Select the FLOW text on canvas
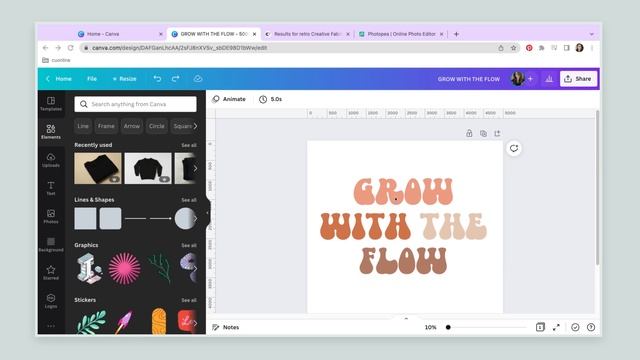Screen dimensions: 640x360 [403, 260]
